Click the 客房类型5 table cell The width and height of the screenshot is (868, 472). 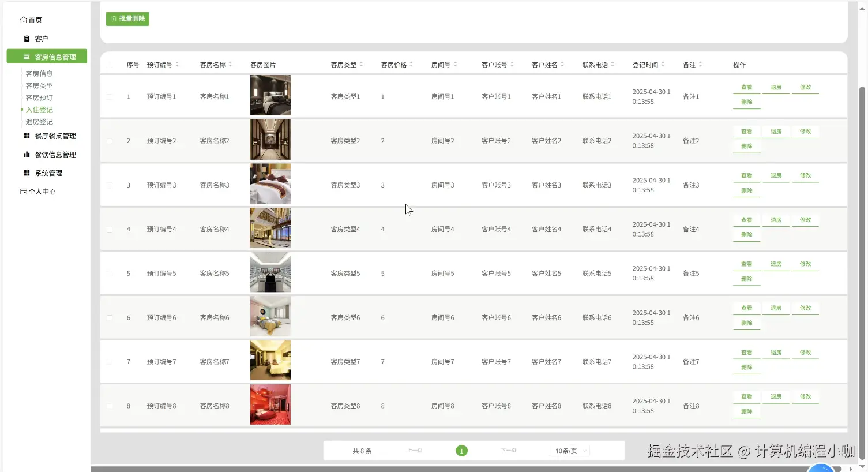(x=345, y=274)
